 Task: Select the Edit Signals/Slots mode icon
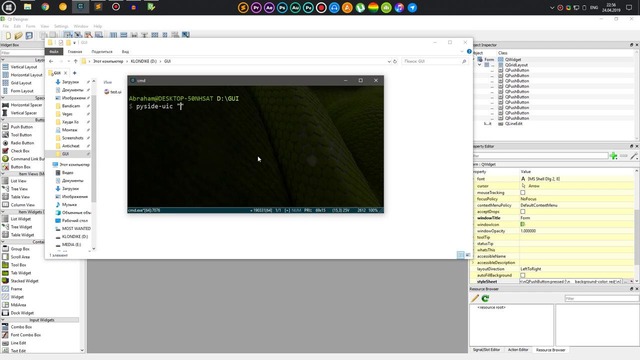pos(78,35)
